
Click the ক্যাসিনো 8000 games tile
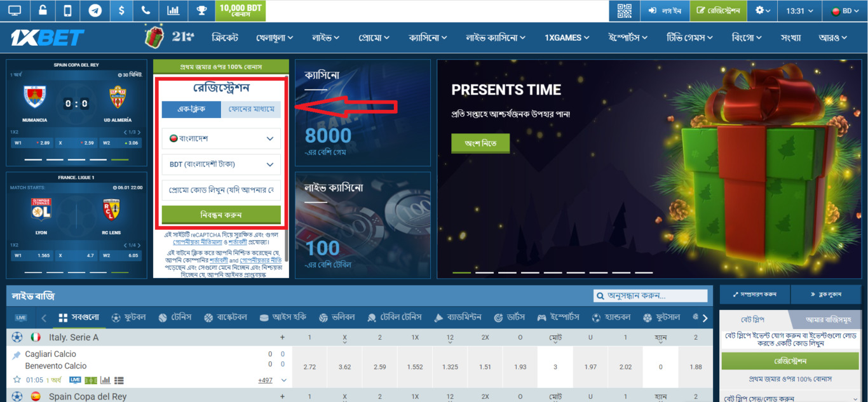click(363, 113)
